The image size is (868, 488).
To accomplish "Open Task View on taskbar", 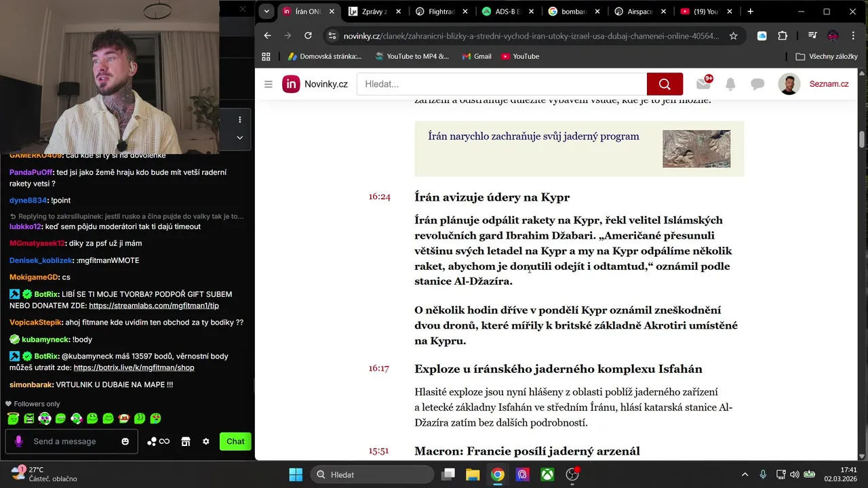I will tap(448, 474).
